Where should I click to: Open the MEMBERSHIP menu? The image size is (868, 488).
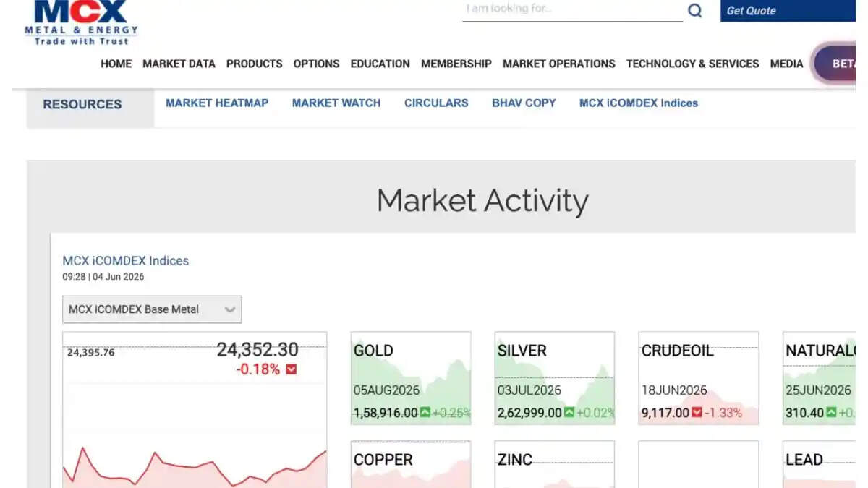click(x=456, y=64)
